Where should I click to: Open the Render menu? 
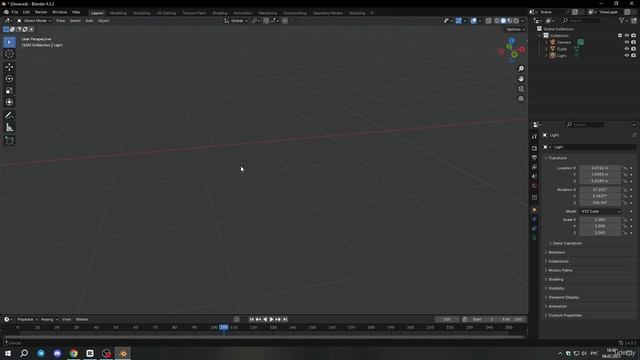coord(41,12)
